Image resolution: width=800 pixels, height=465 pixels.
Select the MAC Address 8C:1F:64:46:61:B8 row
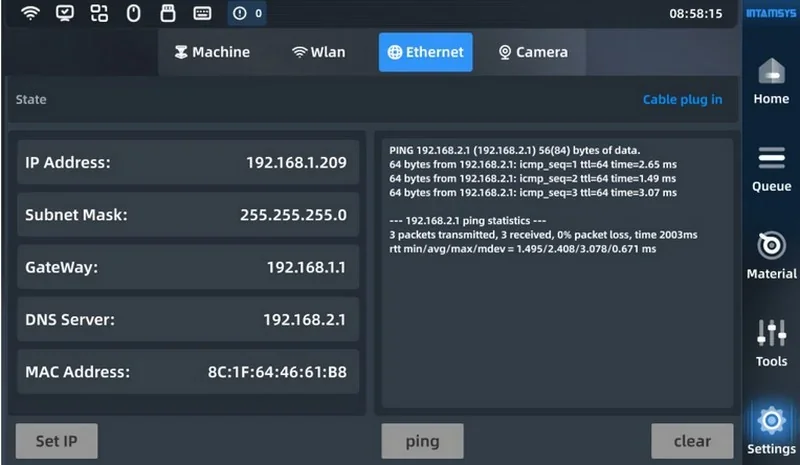tap(188, 372)
